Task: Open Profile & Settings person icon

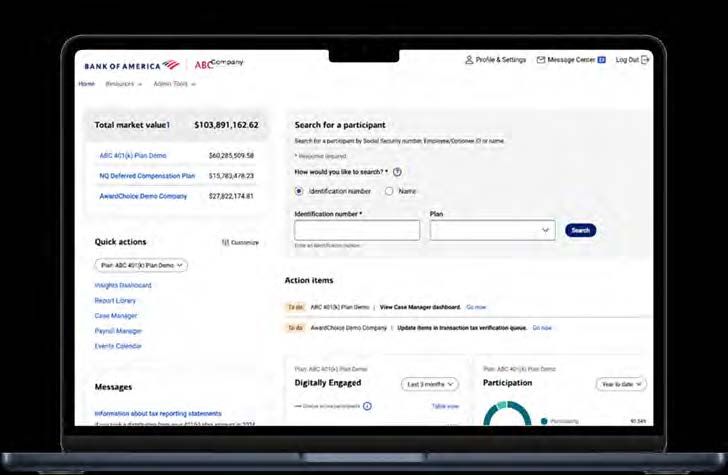Action: [x=469, y=60]
